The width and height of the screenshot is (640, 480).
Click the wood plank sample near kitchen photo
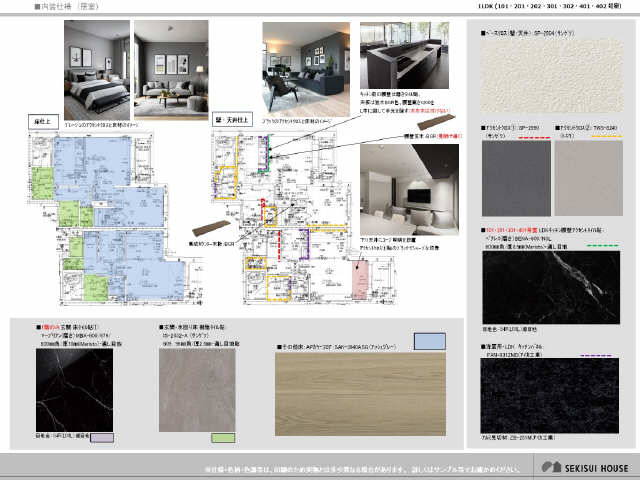(x=436, y=121)
